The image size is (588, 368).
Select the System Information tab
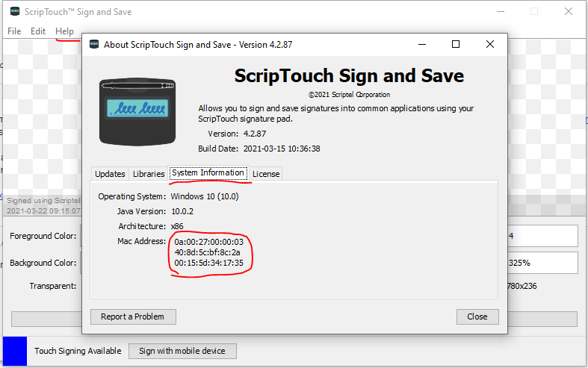click(x=208, y=172)
